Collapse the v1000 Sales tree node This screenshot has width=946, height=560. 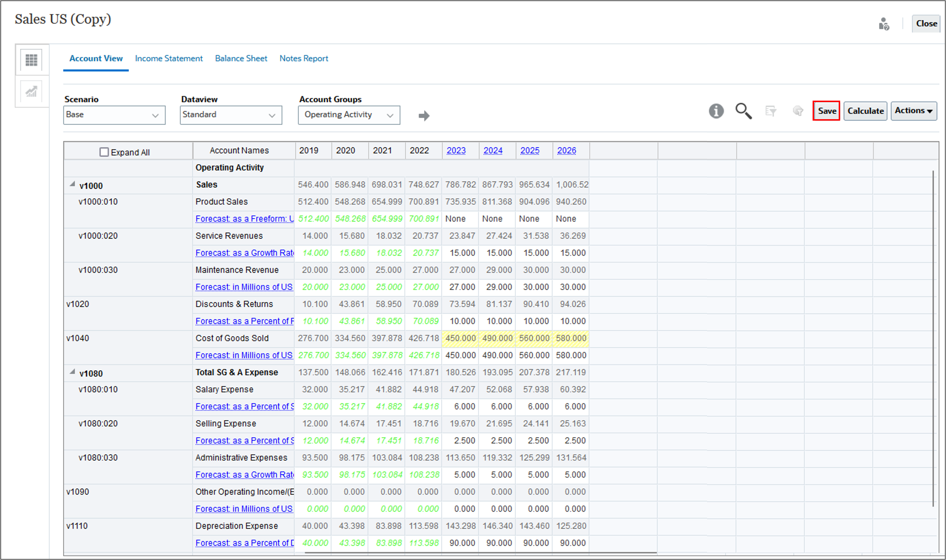click(72, 184)
